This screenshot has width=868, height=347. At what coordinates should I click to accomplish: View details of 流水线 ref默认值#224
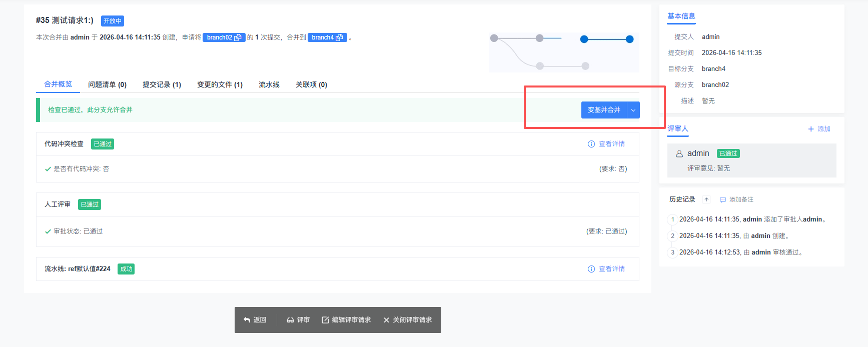click(611, 269)
